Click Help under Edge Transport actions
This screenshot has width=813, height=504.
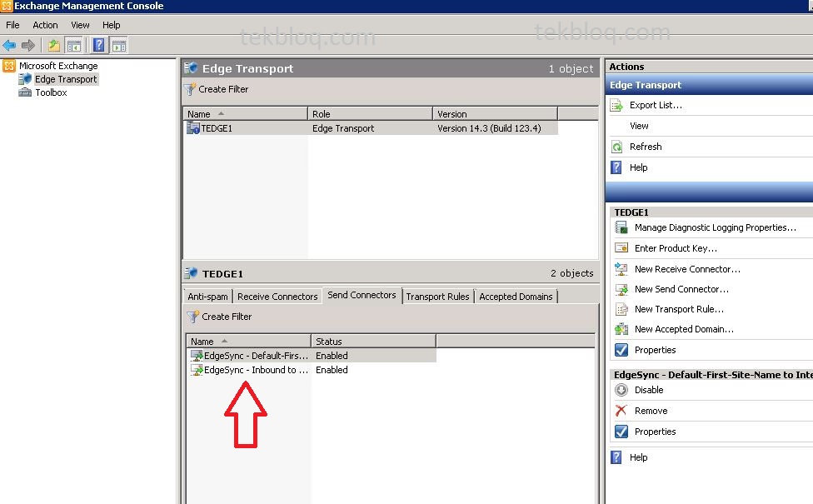coord(638,167)
